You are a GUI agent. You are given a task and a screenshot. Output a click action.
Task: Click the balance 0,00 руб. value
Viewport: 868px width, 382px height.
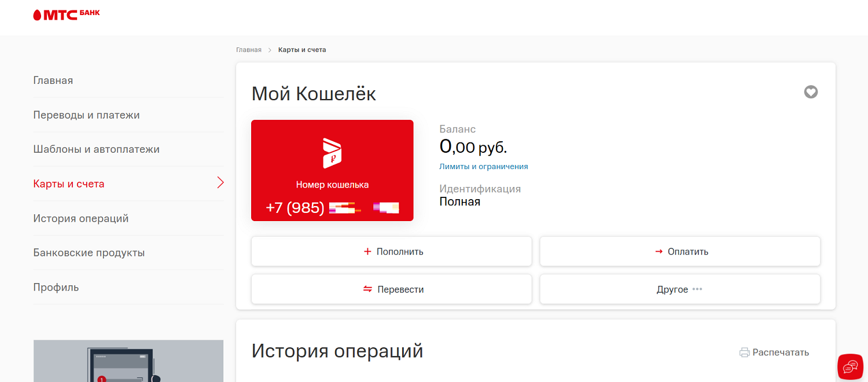[x=473, y=147]
